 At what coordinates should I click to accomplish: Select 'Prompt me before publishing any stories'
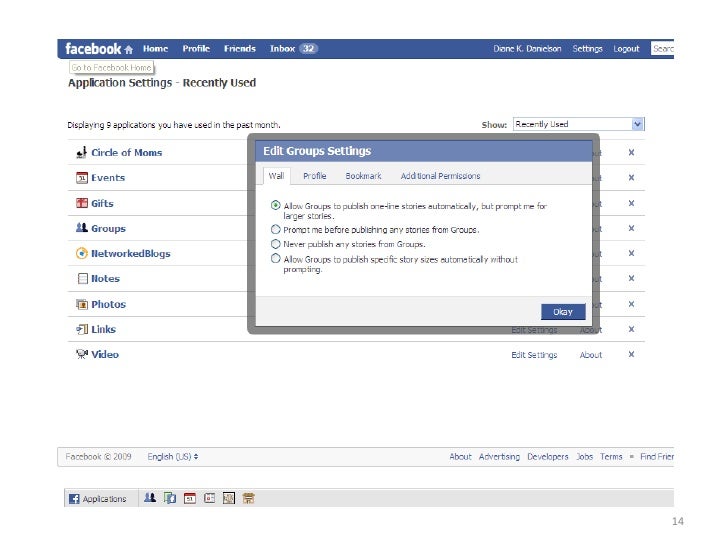click(275, 229)
